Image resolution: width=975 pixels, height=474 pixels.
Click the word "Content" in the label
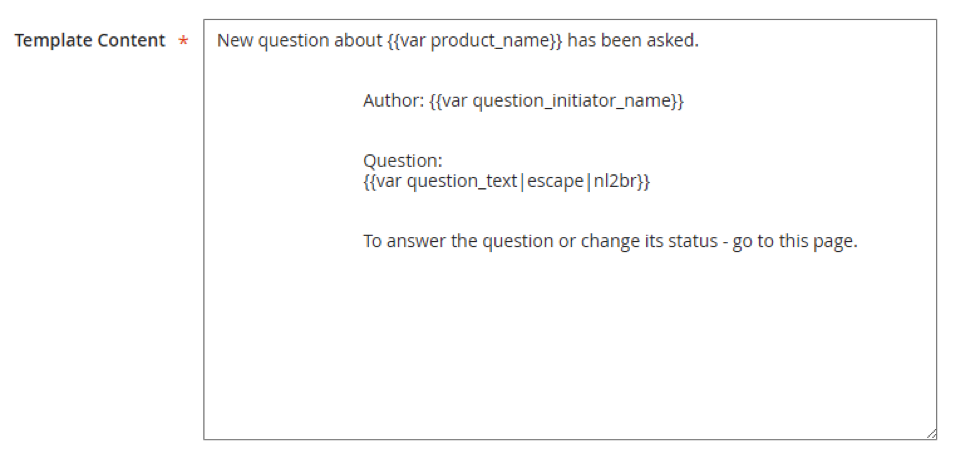coord(130,41)
